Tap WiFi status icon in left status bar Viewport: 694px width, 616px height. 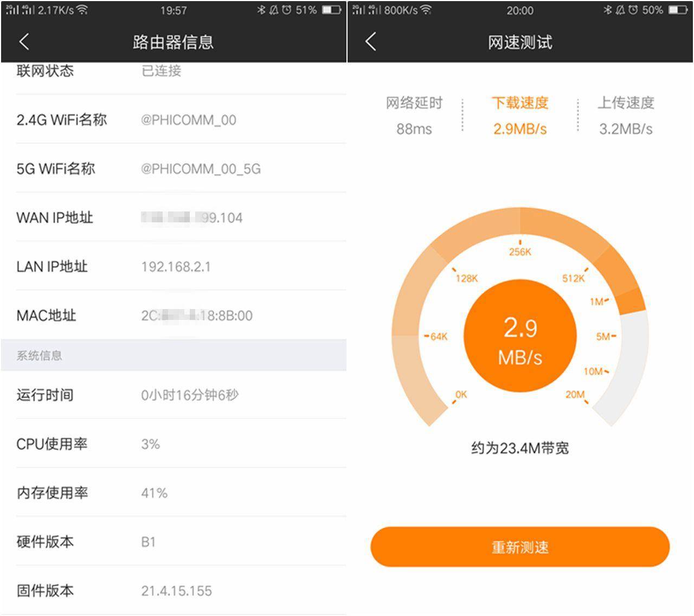click(x=82, y=10)
